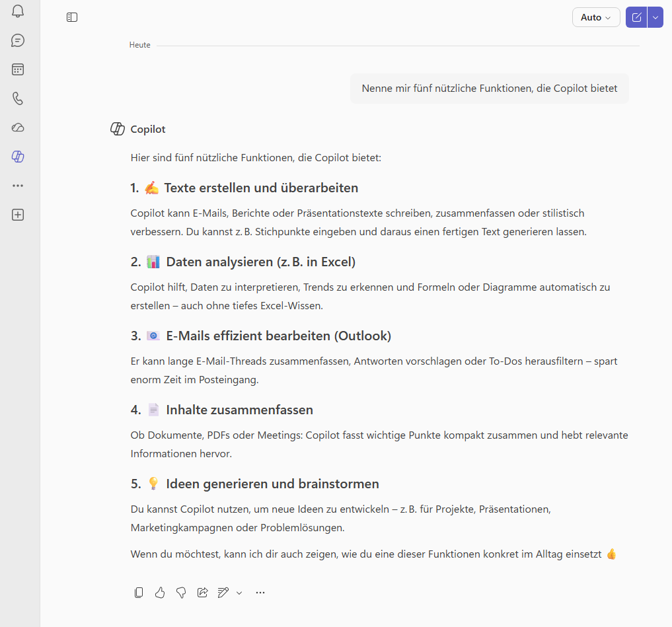This screenshot has height=627, width=672.
Task: Expand the new chat options chevron
Action: (x=655, y=17)
